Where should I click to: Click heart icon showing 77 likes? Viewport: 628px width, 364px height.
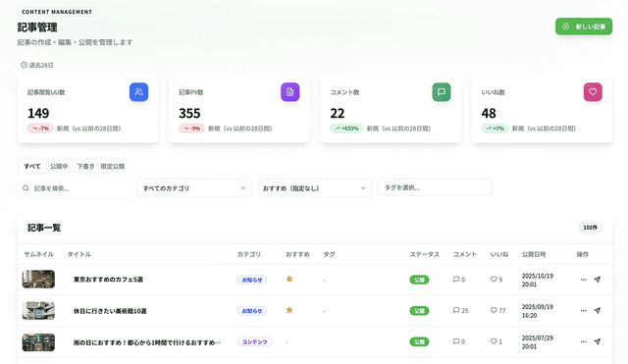(494, 310)
